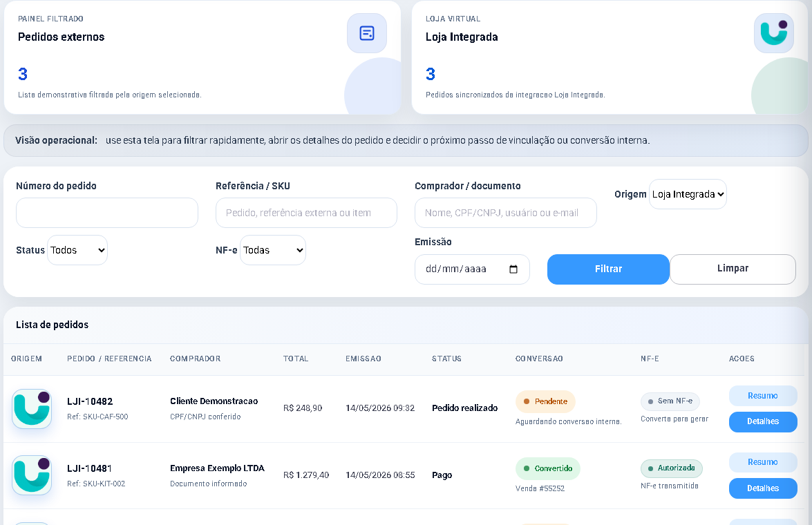Click the ACOES column header
The height and width of the screenshot is (525, 812).
pyautogui.click(x=742, y=359)
